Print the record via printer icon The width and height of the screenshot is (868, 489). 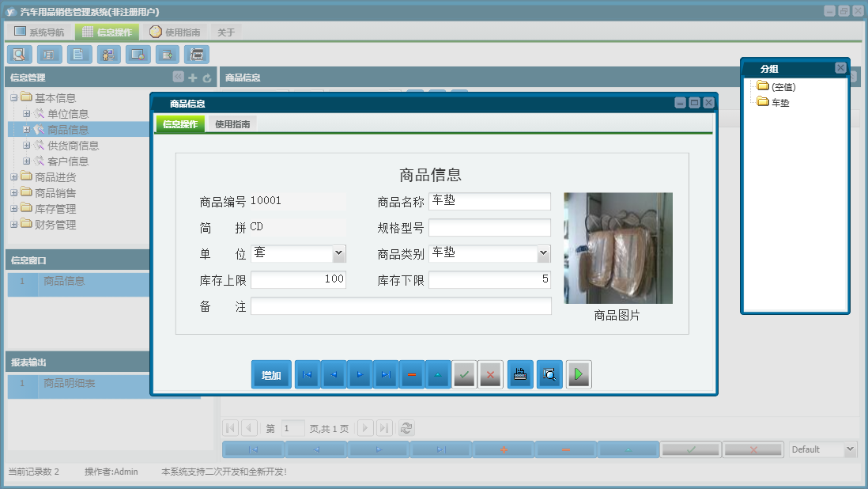point(519,374)
